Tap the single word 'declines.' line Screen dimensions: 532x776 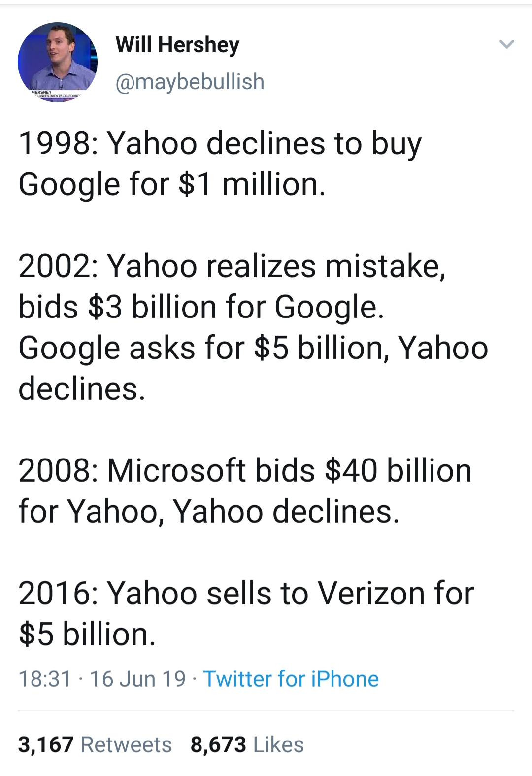tap(82, 389)
